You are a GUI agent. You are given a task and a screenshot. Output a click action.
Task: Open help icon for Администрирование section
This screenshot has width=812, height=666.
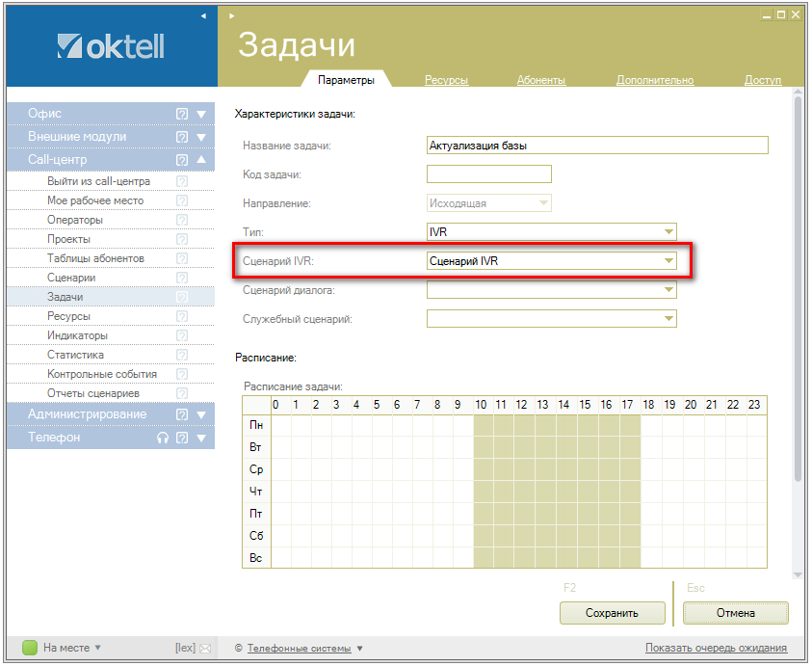(182, 414)
